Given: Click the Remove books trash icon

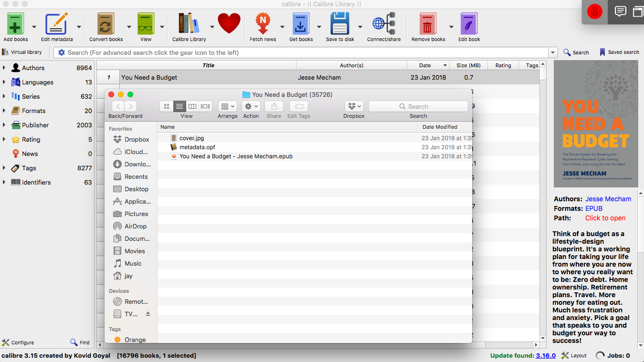Looking at the screenshot, I should [428, 24].
